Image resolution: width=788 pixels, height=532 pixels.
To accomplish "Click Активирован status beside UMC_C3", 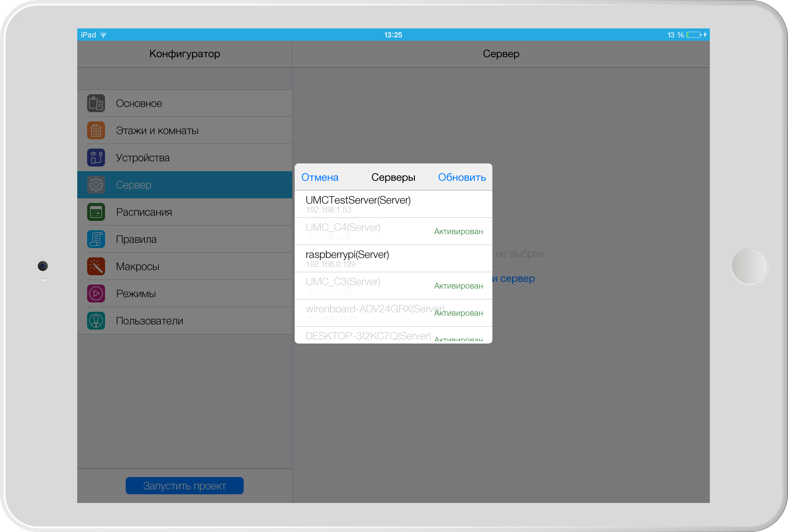I will (x=458, y=286).
